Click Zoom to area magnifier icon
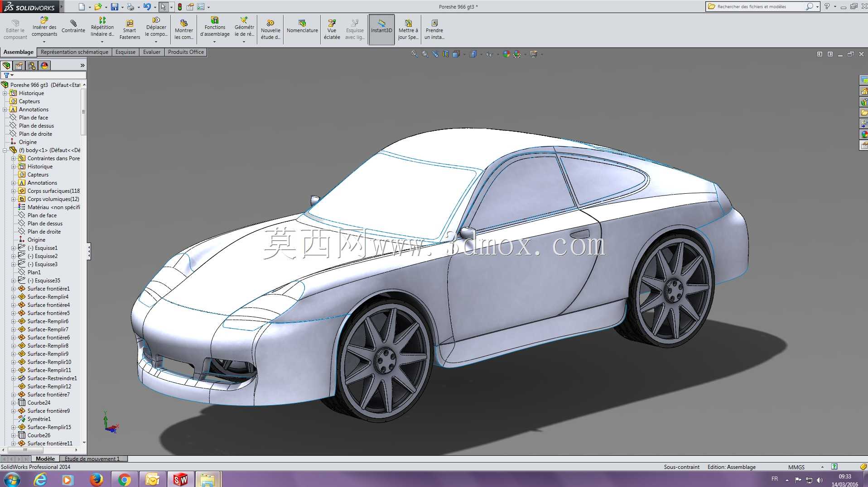The image size is (868, 487). pos(425,54)
